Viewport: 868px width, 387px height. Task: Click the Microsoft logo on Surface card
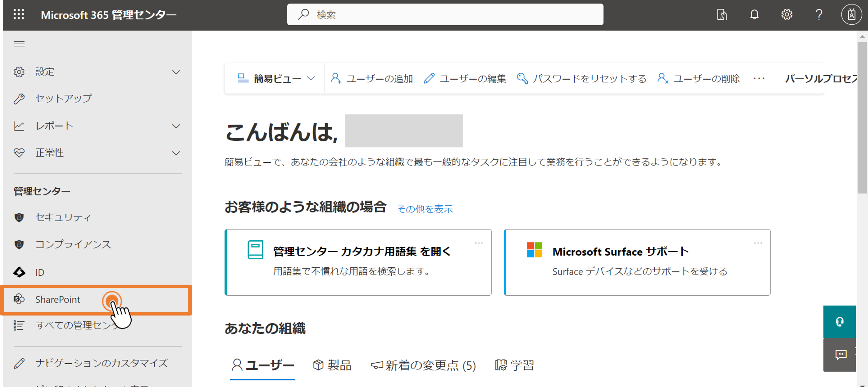coord(535,250)
